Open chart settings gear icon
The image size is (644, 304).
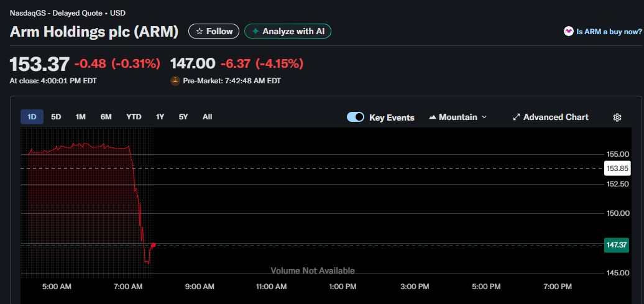(x=617, y=117)
